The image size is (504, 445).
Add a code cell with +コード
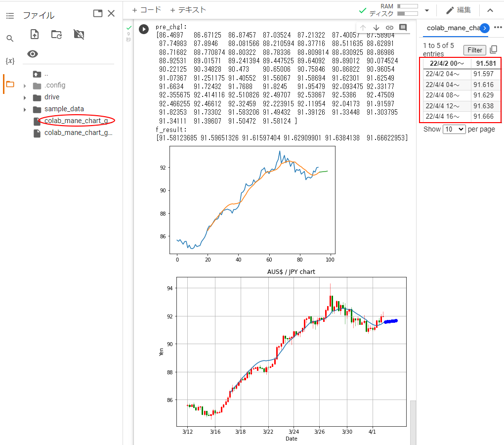pos(147,10)
